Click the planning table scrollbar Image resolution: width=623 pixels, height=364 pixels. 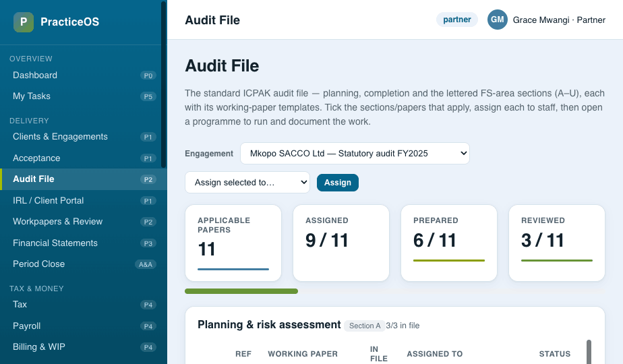(589, 352)
